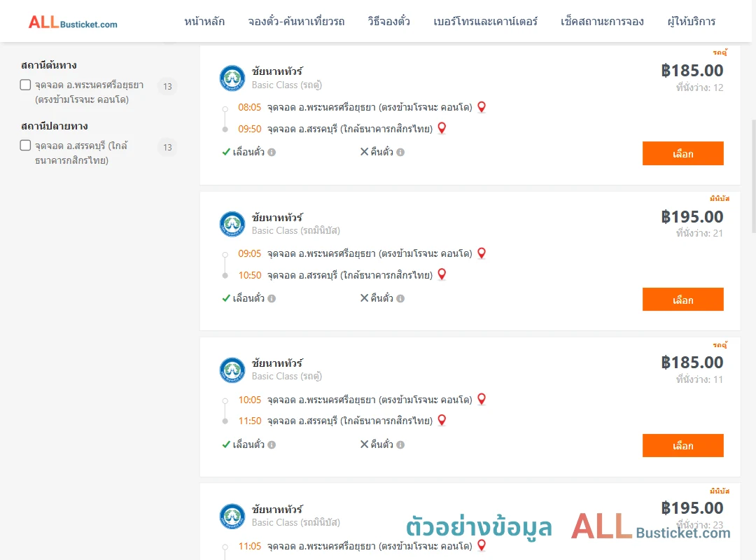
Task: Click the ALLBusticket.com logo
Action: click(x=73, y=22)
